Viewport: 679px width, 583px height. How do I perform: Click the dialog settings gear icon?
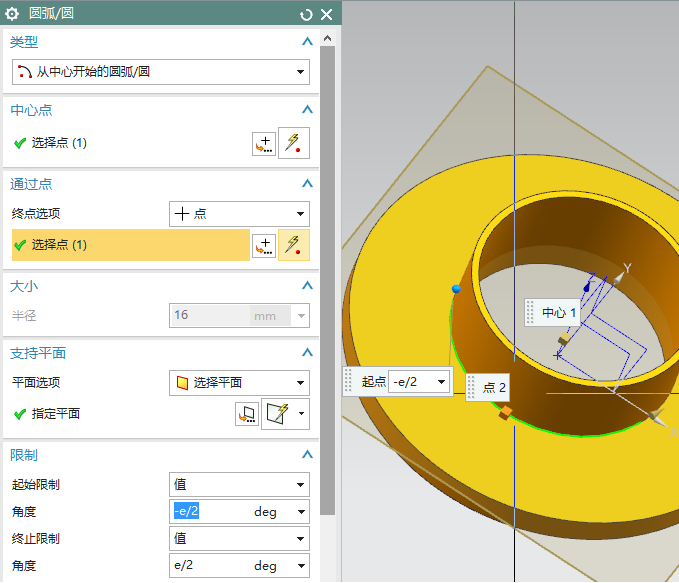click(12, 14)
